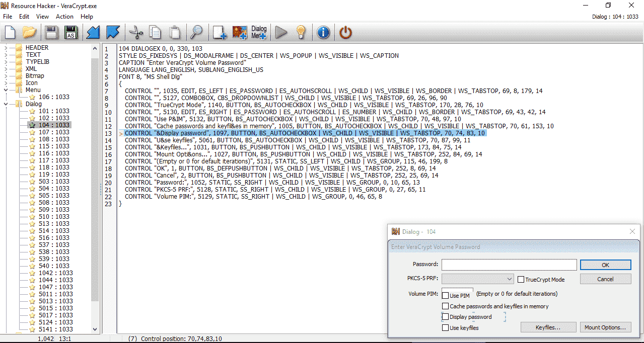Expand the HEADER tree node

(x=6, y=48)
